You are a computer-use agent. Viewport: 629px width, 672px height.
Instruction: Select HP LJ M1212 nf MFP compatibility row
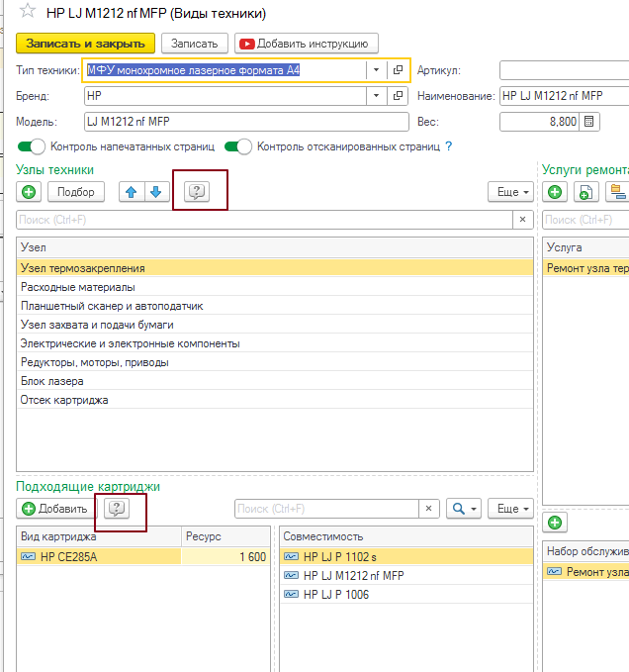click(406, 576)
